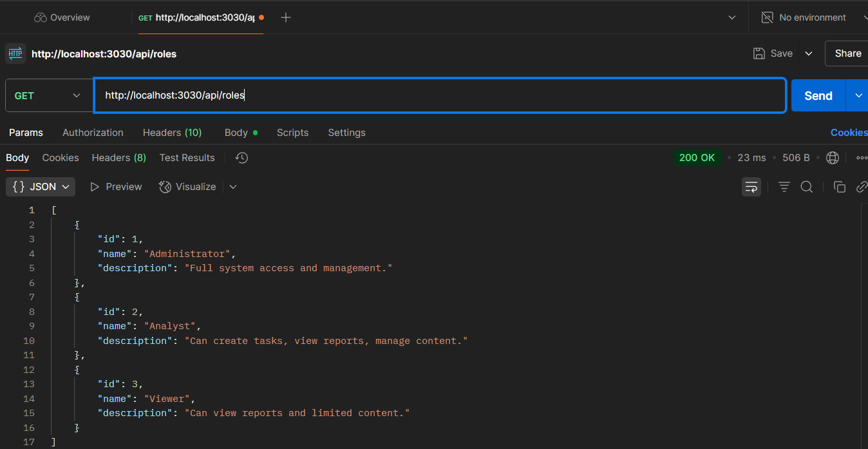This screenshot has height=449, width=868.
Task: Click the Share button
Action: click(x=847, y=53)
